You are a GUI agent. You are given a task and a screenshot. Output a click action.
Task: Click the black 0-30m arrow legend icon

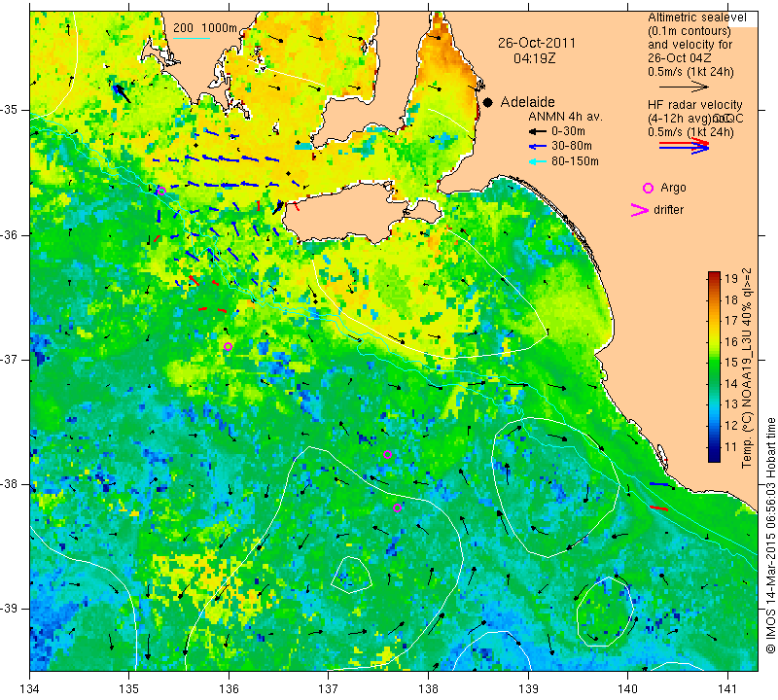click(x=538, y=131)
